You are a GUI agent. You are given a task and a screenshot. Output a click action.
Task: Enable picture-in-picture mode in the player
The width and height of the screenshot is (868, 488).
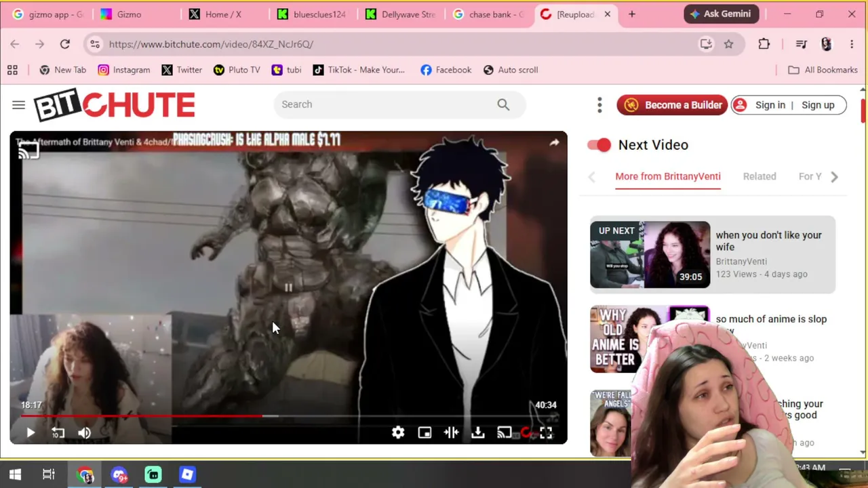pyautogui.click(x=425, y=432)
